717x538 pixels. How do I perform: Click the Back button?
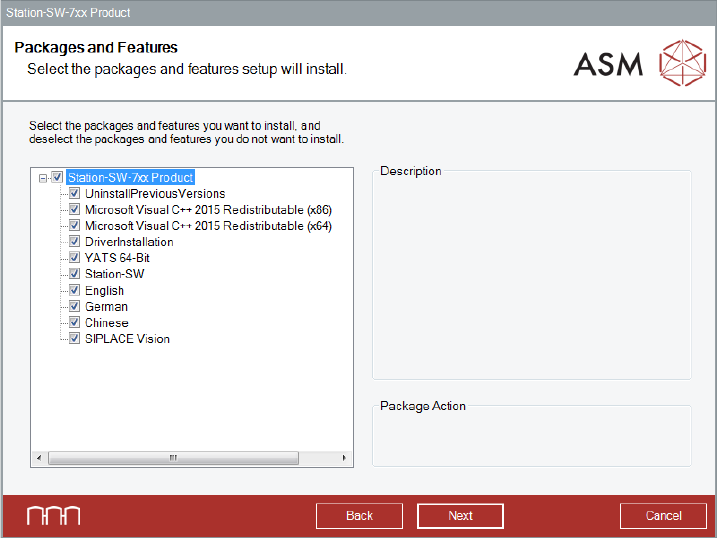tap(359, 516)
